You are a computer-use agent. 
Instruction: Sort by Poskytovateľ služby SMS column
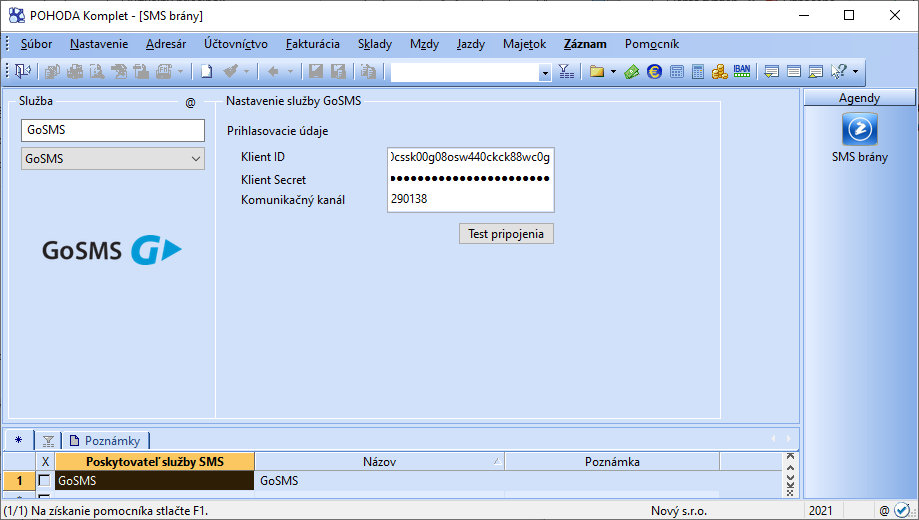(155, 461)
